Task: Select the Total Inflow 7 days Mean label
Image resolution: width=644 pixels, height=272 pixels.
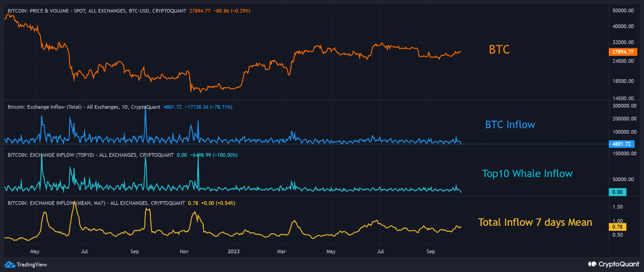Action: coord(534,222)
